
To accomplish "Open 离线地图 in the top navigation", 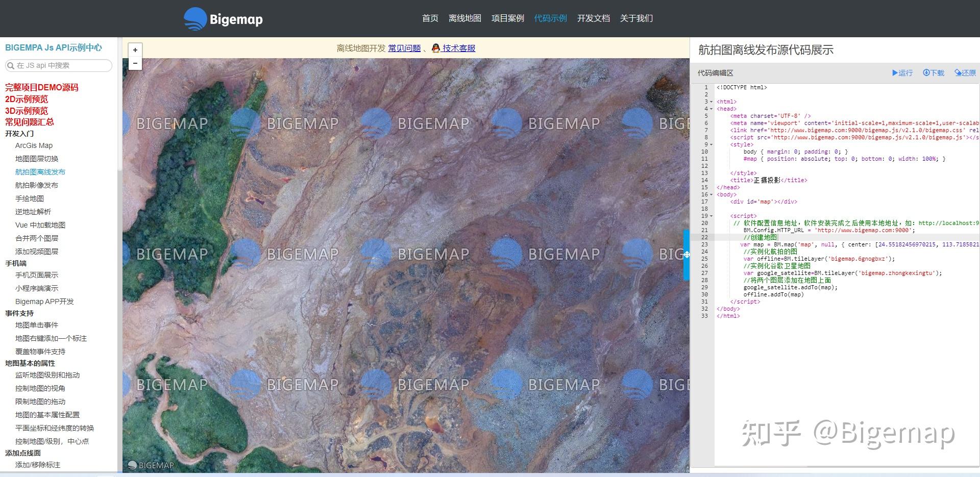I will coord(465,18).
